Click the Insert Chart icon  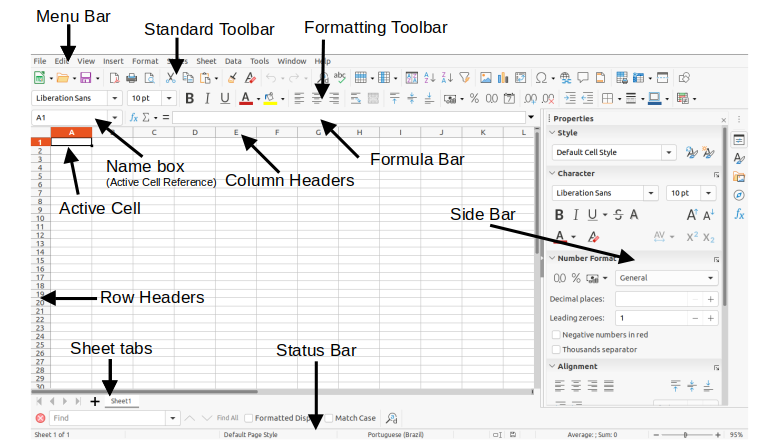503,78
